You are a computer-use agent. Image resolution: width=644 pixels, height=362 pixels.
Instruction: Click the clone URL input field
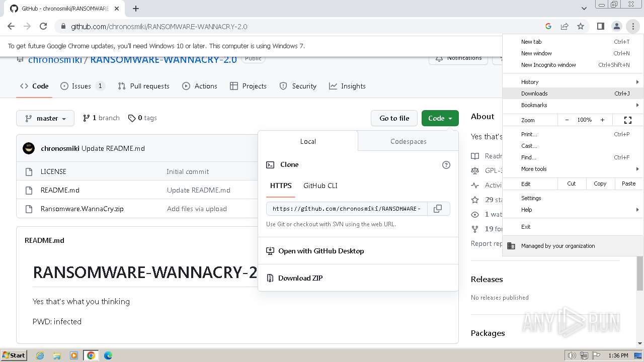point(347,209)
